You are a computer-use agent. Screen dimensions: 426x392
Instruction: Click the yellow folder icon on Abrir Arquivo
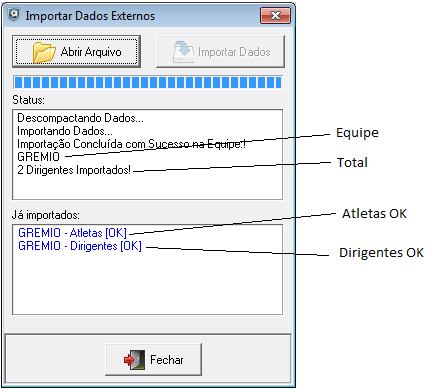pyautogui.click(x=44, y=52)
